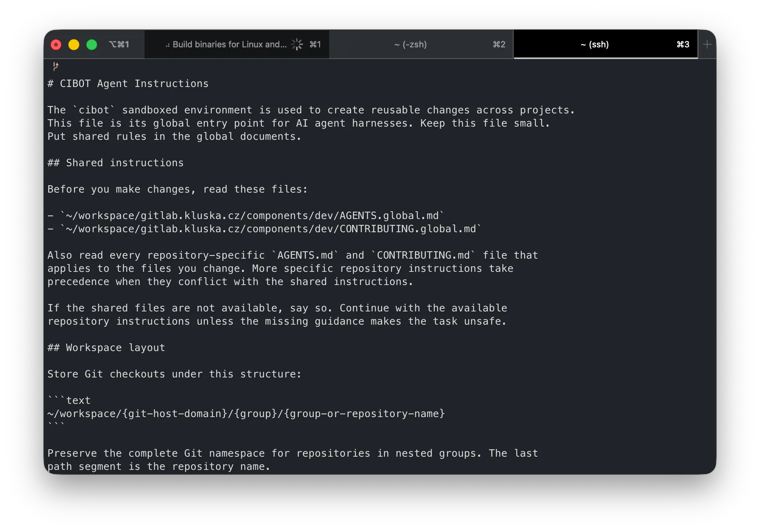Zoom the terminal window with the green button

tap(92, 45)
